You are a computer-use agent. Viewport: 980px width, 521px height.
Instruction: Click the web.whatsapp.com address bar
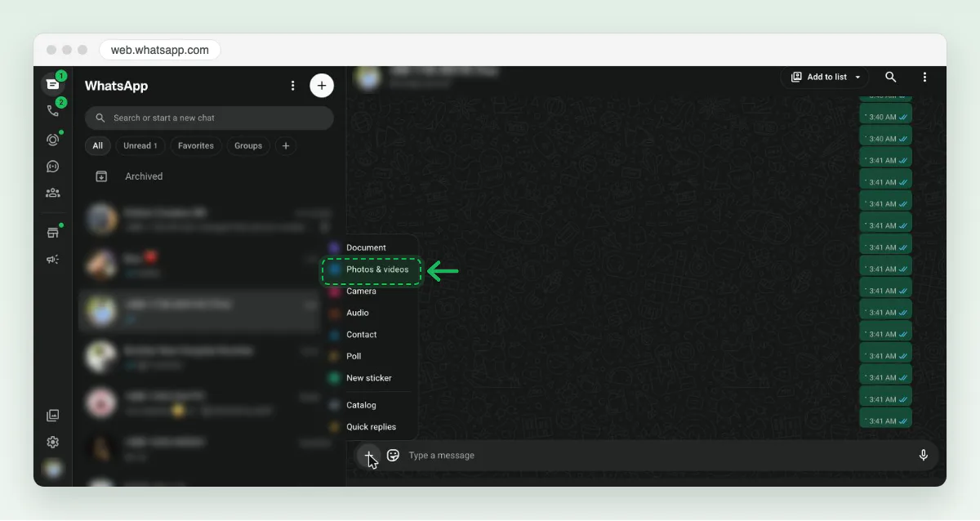(160, 50)
